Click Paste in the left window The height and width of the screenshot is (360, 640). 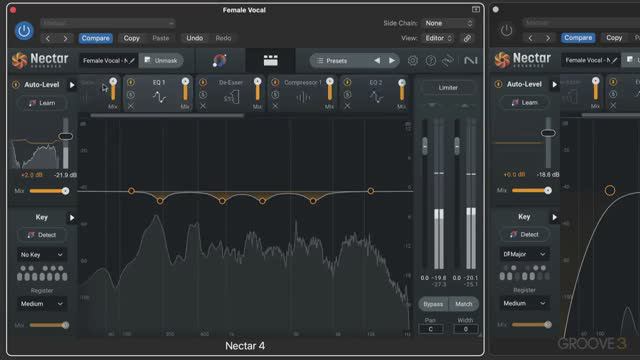click(x=160, y=38)
